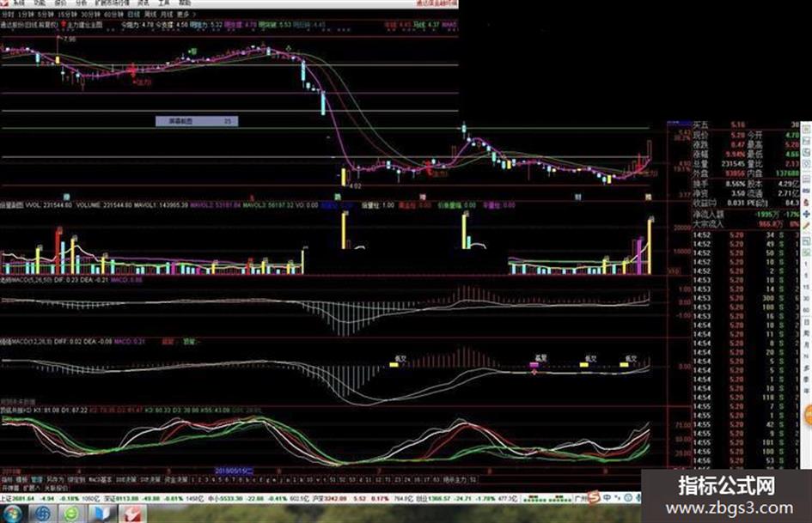Select the 月线 period tab
Viewport: 812px width, 523px height.
pyautogui.click(x=167, y=15)
